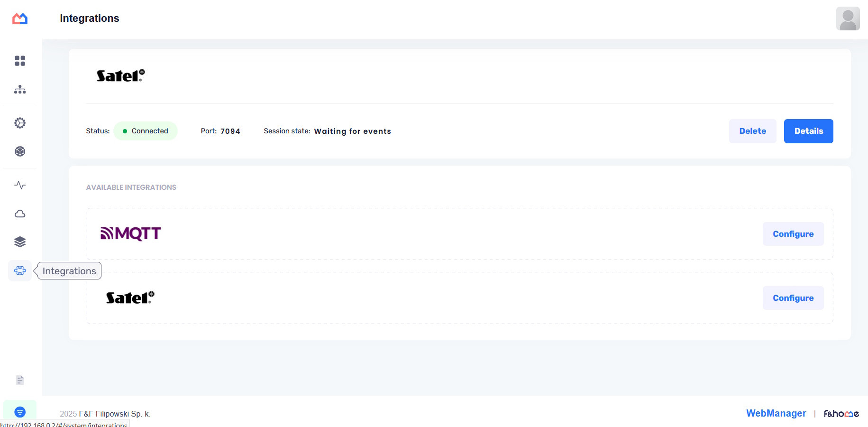
Task: Open the activity pulse icon in sidebar
Action: point(20,185)
